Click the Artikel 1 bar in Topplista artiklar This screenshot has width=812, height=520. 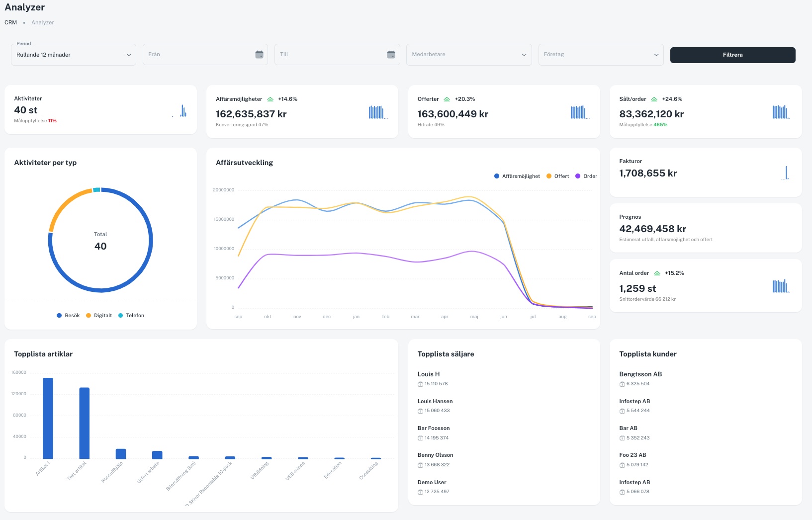coord(48,418)
